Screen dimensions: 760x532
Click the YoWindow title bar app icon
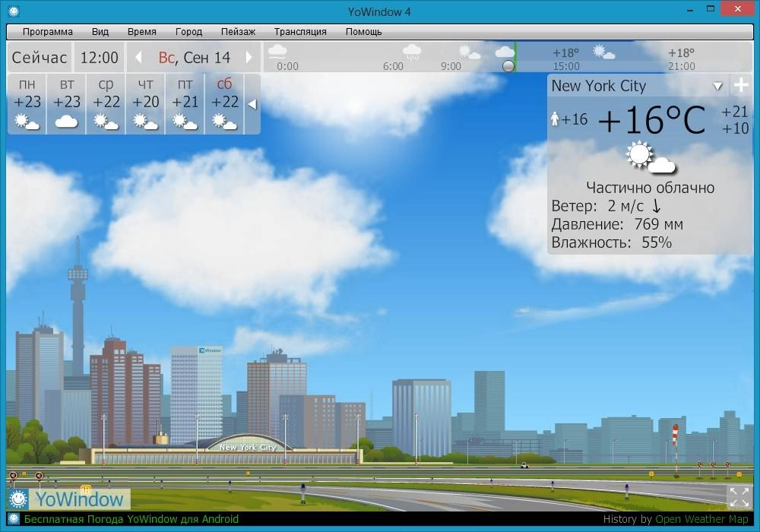(x=14, y=11)
